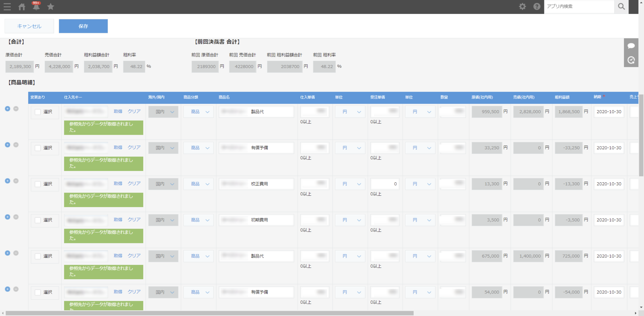Expand 商品 category dropdown in first row
Image resolution: width=644 pixels, height=316 pixels.
click(199, 112)
